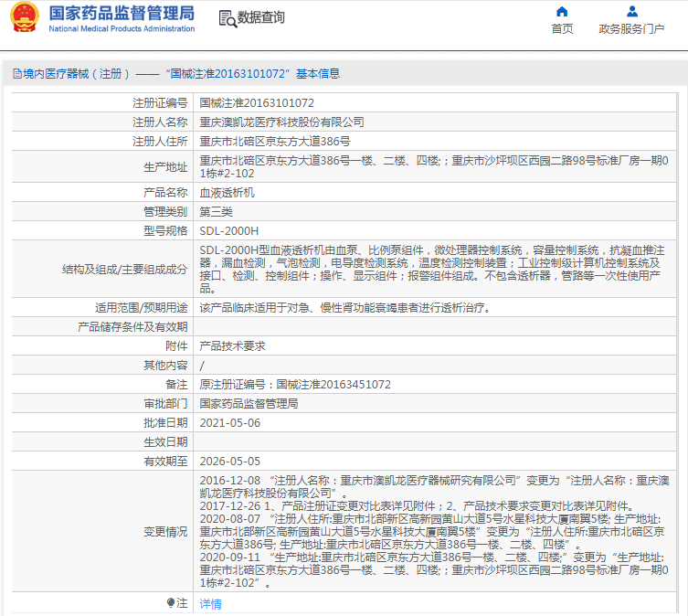Open the 政务服务门户 text link
The image size is (688, 616).
[631, 29]
